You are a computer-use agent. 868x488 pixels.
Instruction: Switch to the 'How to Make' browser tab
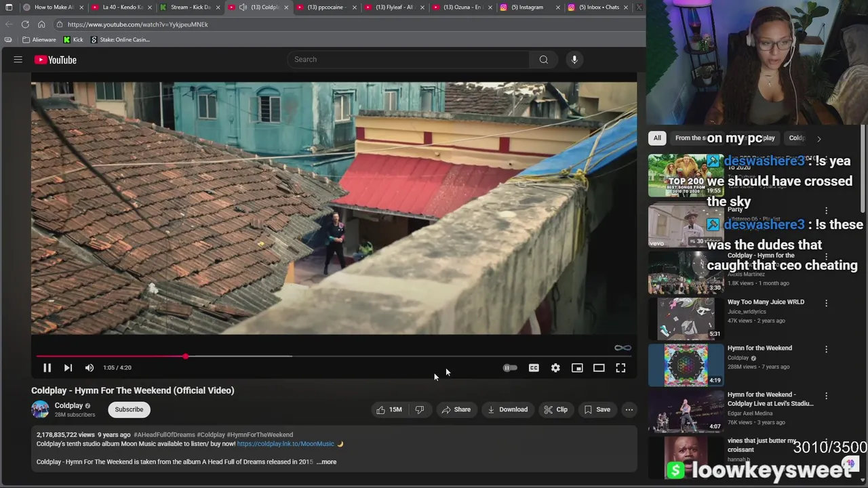[52, 7]
